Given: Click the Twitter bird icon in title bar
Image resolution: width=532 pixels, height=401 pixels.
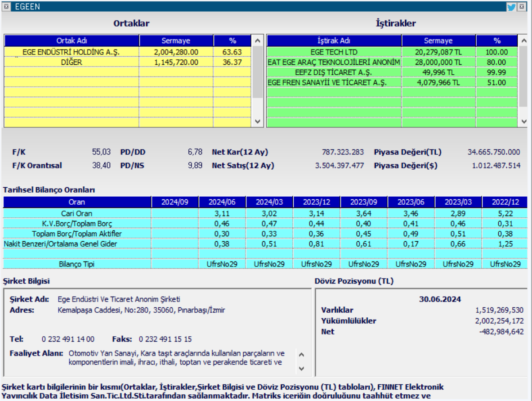Looking at the screenshot, I should [511, 7].
